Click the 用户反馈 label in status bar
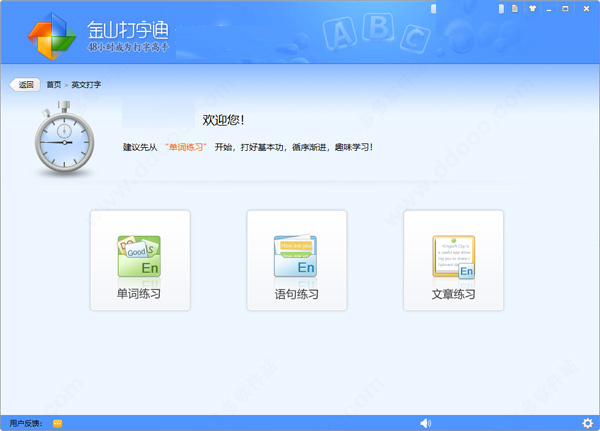The width and height of the screenshot is (600, 431). (26, 423)
